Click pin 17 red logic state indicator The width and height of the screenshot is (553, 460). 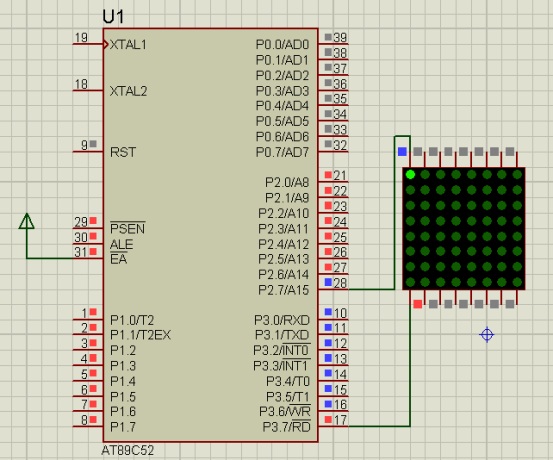(x=328, y=419)
